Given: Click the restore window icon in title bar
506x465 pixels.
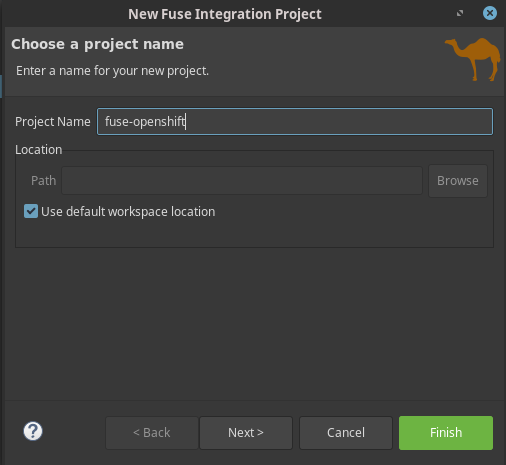Looking at the screenshot, I should coord(460,13).
